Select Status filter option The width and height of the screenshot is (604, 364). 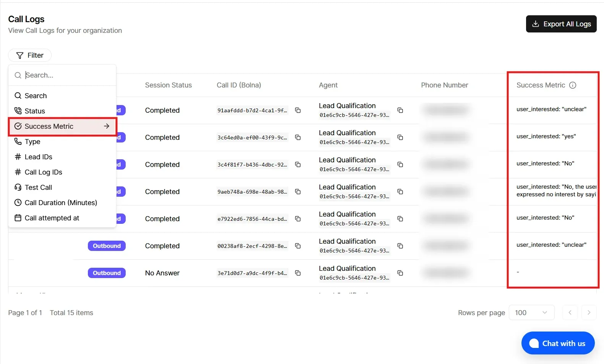pyautogui.click(x=35, y=111)
